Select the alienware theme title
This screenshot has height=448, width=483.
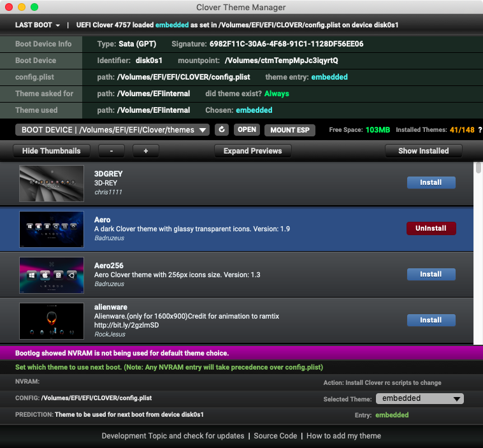(x=111, y=307)
